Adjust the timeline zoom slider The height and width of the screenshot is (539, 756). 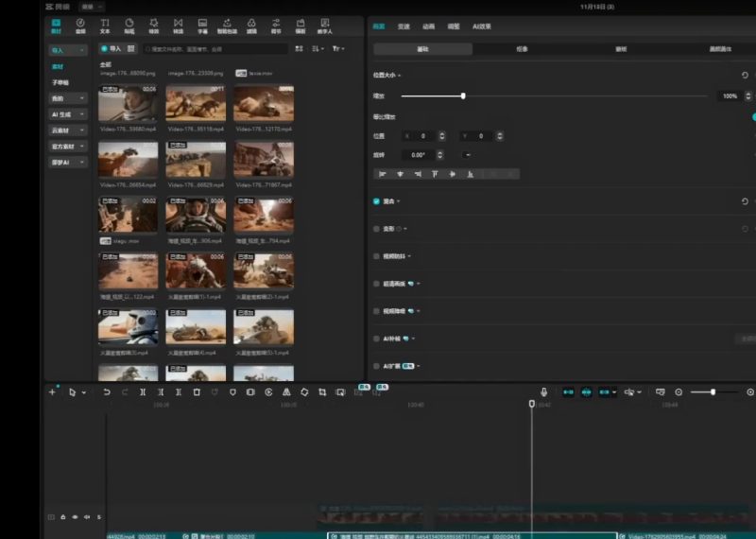(x=713, y=392)
